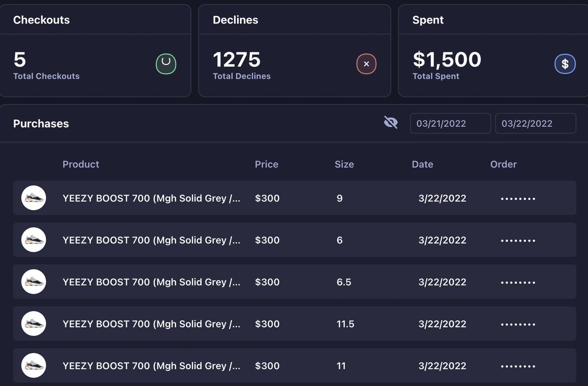Click the declines count 1275
This screenshot has height=386, width=588.
pos(237,59)
